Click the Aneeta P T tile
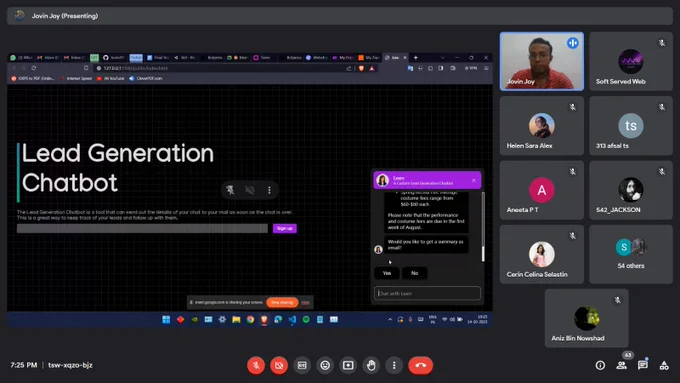The image size is (680, 383). [542, 190]
